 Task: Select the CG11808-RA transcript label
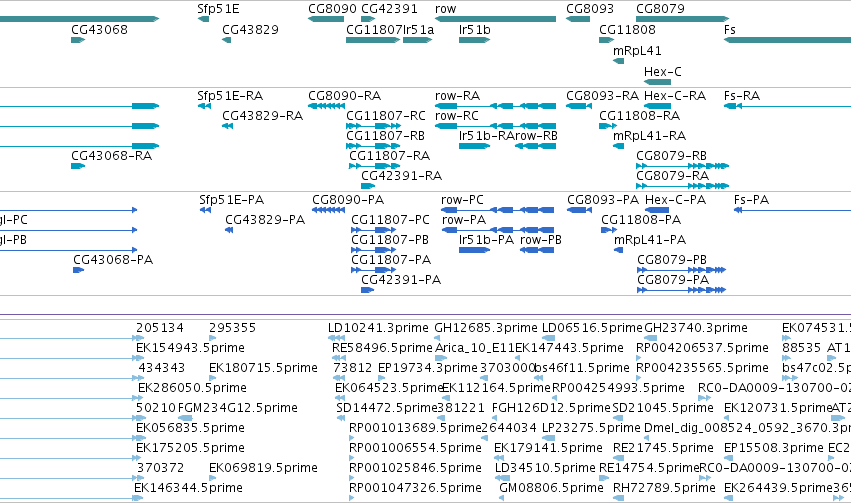click(x=640, y=116)
